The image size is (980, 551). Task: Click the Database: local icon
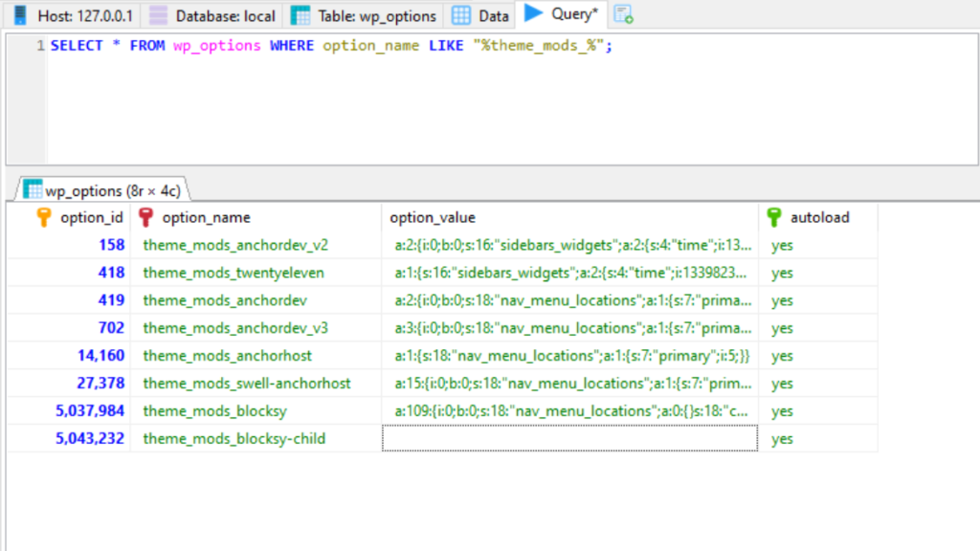pos(159,15)
